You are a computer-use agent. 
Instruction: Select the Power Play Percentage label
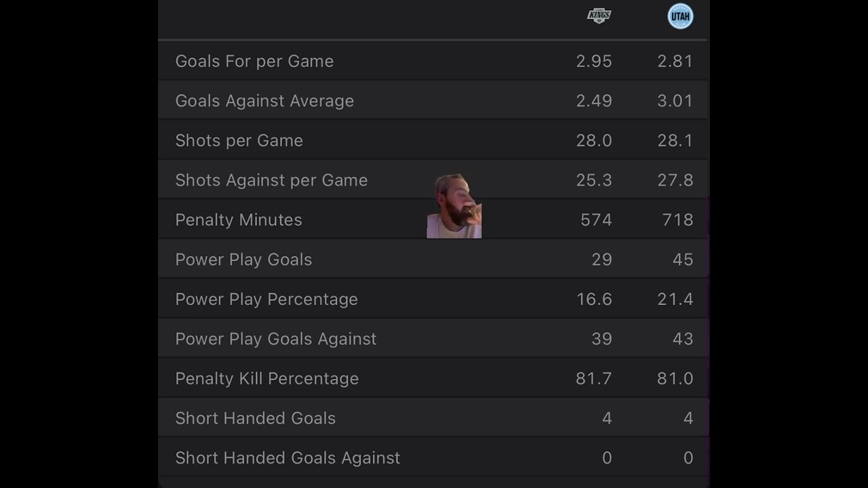[x=267, y=299]
